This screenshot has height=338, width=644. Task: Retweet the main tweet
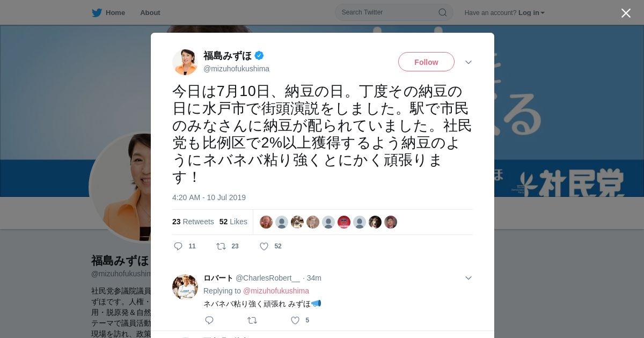[x=221, y=246]
